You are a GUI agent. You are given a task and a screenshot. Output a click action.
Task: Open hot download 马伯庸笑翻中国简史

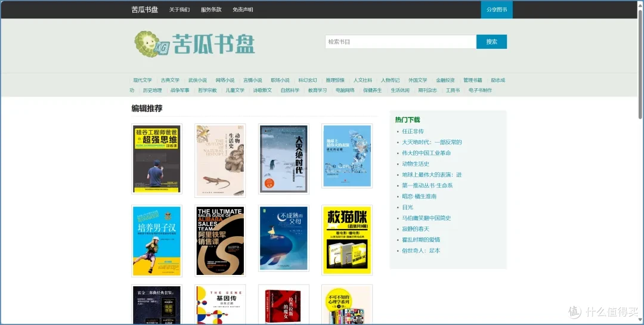(x=426, y=218)
